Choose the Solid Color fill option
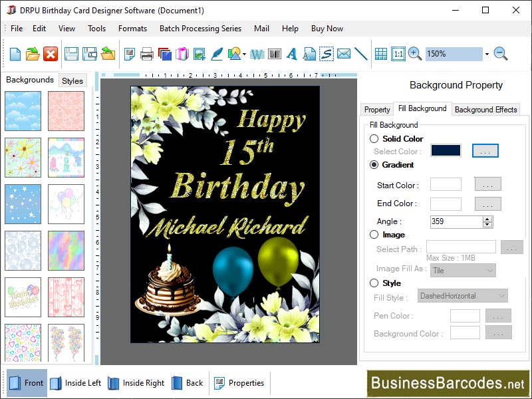Image resolution: width=532 pixels, height=399 pixels. click(374, 139)
